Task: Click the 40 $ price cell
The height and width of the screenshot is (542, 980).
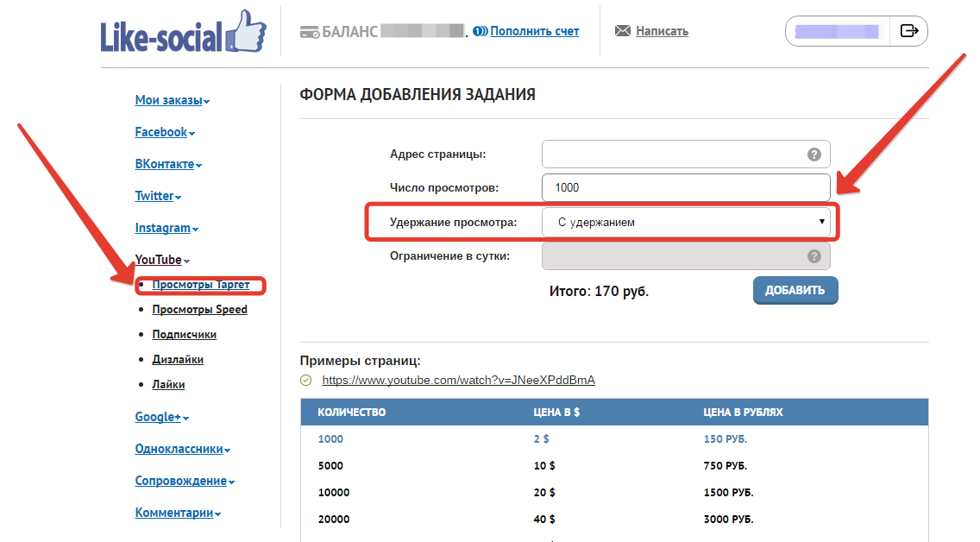Action: 544,520
